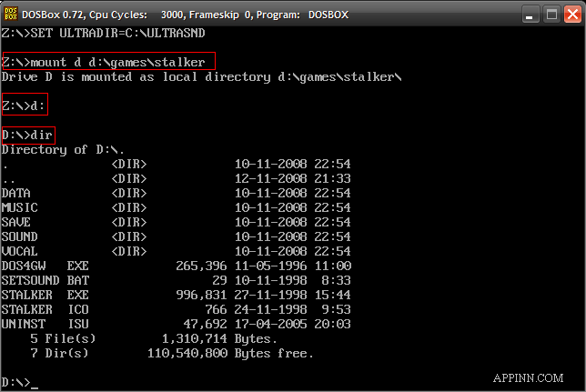Click the '7 Dir(s)' summary
This screenshot has width=586, height=392.
[59, 354]
